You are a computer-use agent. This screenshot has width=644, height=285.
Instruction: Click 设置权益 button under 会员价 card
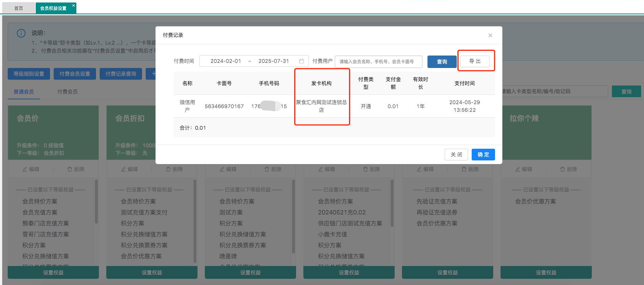(53, 273)
